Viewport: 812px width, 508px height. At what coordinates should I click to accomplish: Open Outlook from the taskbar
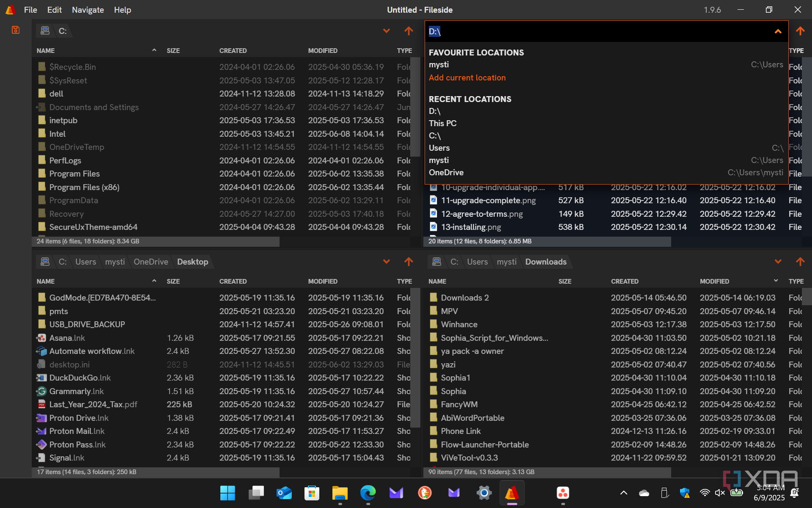pos(284,493)
